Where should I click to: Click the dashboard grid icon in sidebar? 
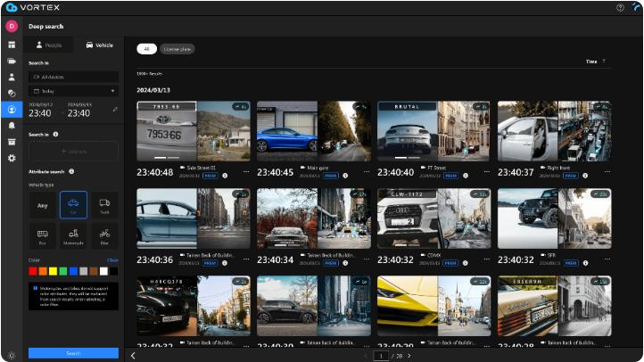12,45
